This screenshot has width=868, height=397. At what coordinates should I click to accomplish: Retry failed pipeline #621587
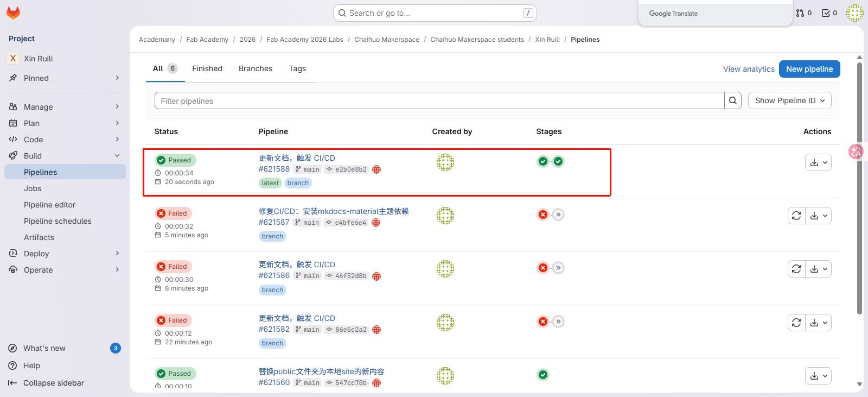(x=796, y=216)
